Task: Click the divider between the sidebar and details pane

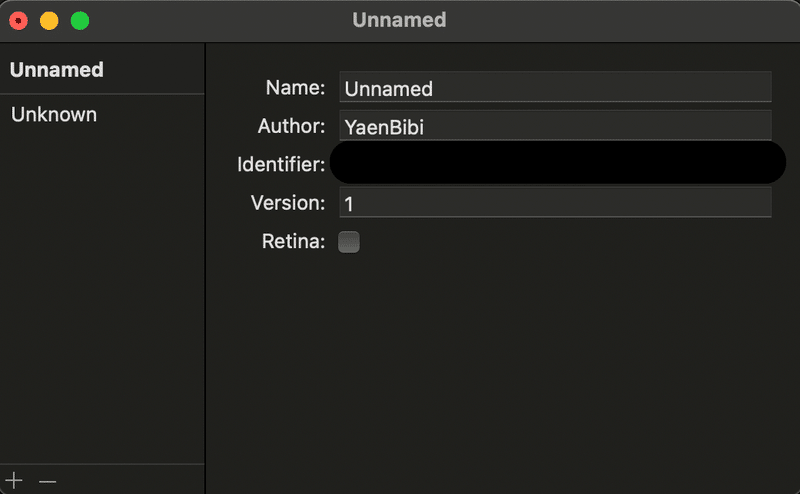Action: pyautogui.click(x=205, y=268)
